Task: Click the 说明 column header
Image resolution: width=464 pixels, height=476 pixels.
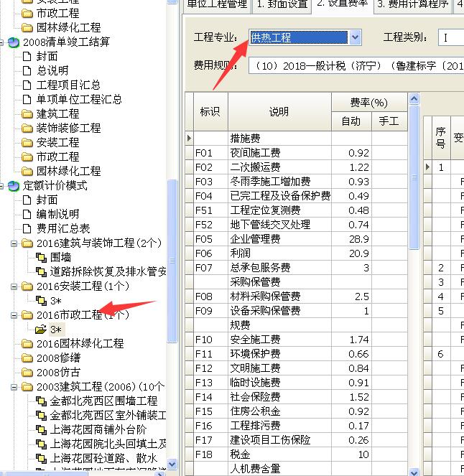Action: pos(279,112)
